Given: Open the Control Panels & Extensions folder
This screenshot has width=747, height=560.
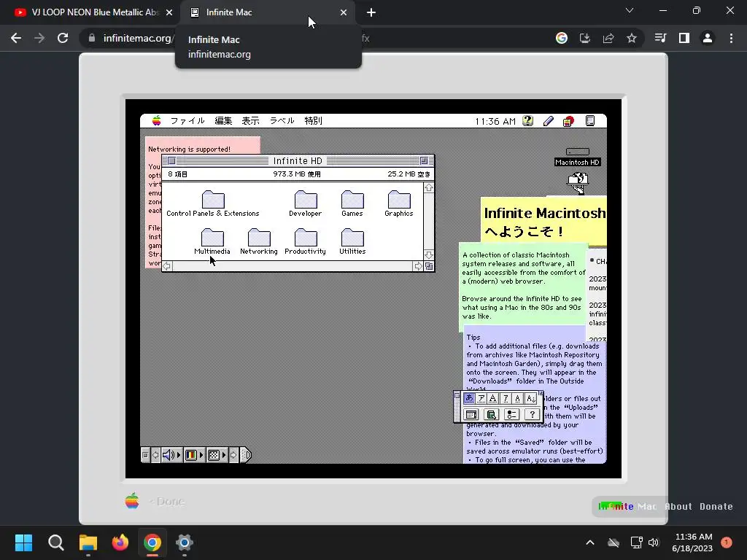Looking at the screenshot, I should [213, 203].
